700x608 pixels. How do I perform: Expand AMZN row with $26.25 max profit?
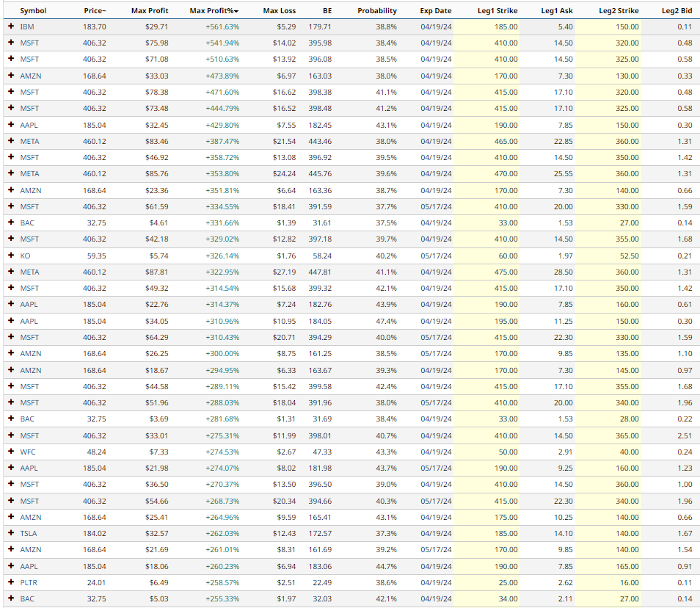coord(11,353)
